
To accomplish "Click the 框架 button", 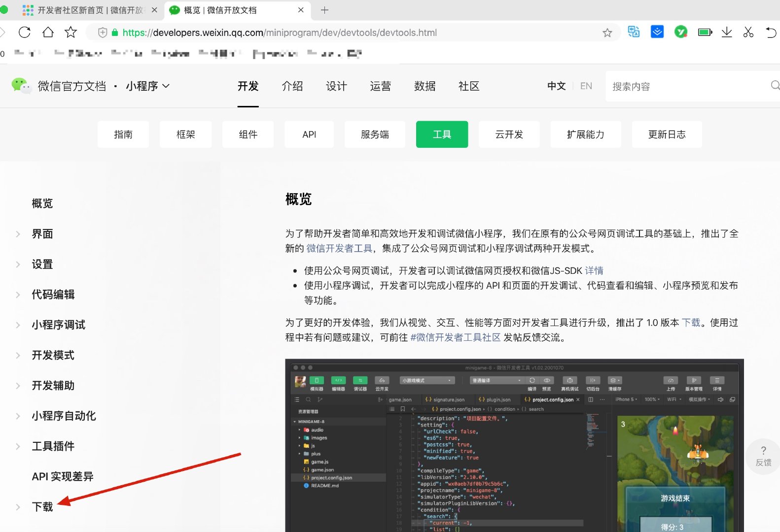I will coord(186,134).
